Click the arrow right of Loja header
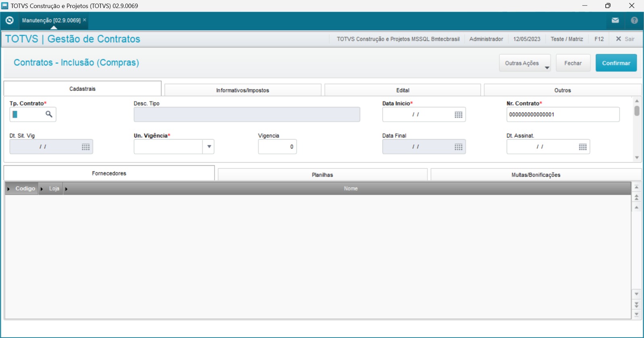This screenshot has height=338, width=644. [x=66, y=189]
